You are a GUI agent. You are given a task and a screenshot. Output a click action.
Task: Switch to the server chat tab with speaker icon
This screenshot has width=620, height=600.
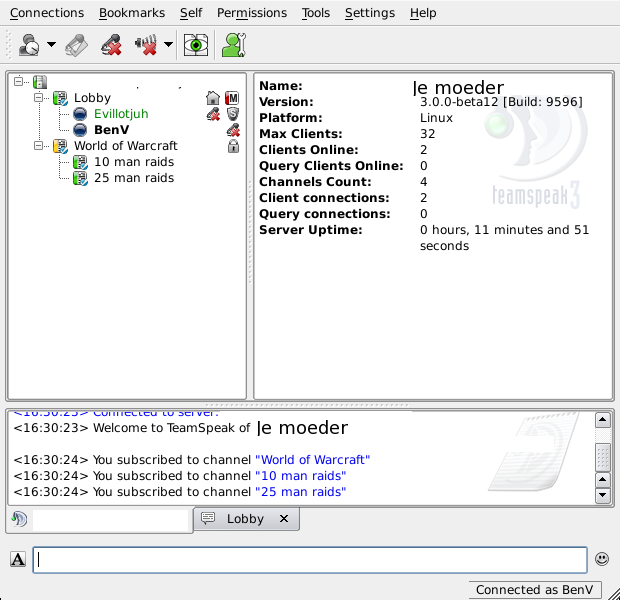coord(100,520)
